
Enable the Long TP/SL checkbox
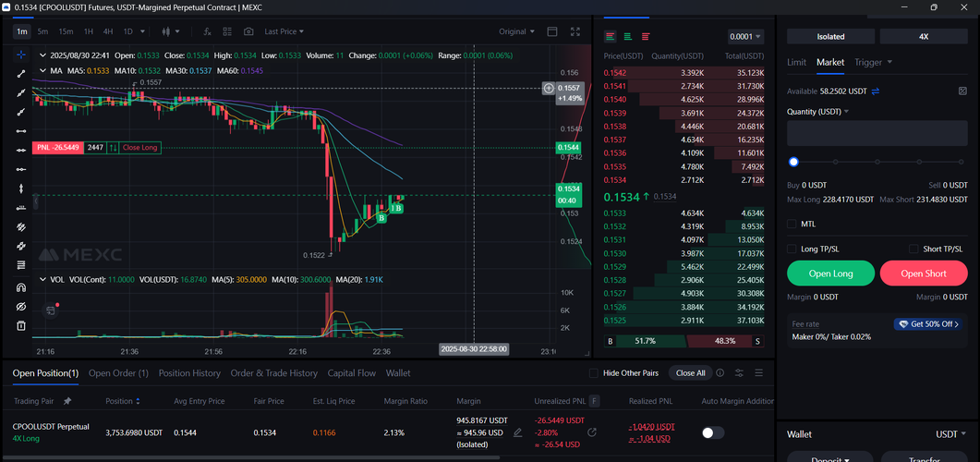792,249
